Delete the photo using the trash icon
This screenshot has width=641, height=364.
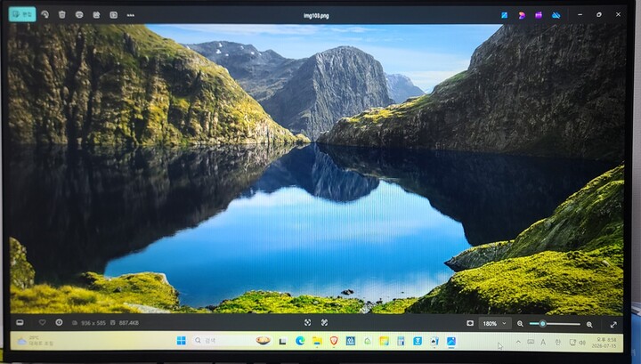pos(62,15)
